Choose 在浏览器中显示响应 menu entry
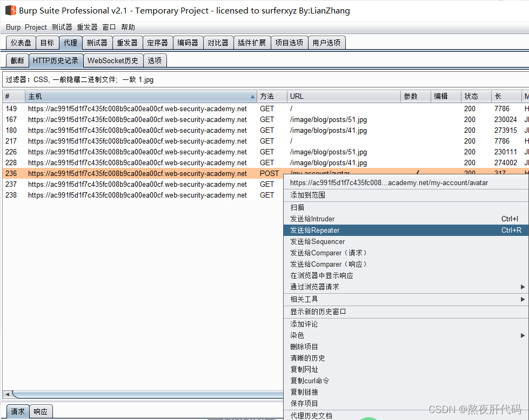Viewport: 529px width, 420px height. (406, 275)
